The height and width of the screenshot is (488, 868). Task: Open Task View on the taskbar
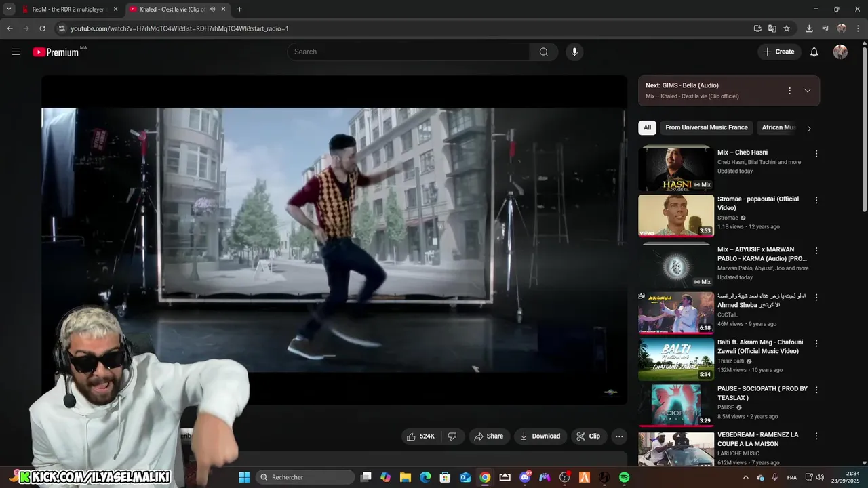coord(366,477)
